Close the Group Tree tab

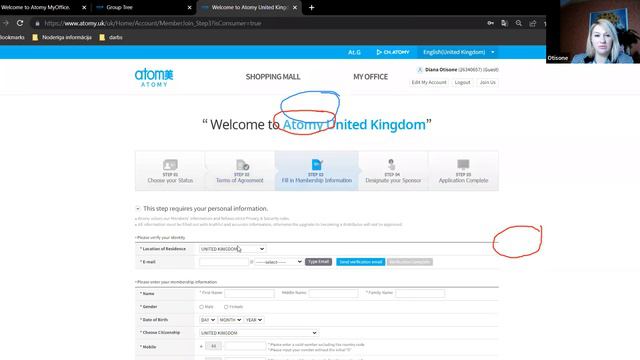(189, 7)
